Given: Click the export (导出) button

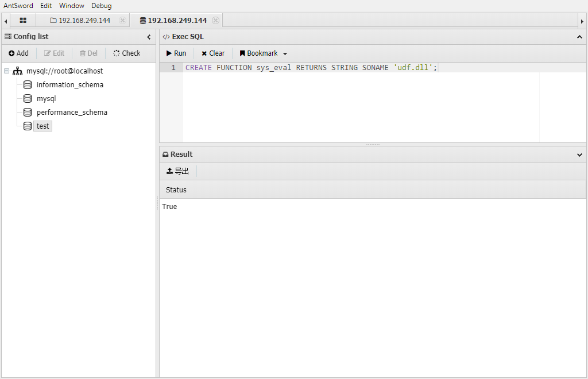Looking at the screenshot, I should tap(177, 171).
